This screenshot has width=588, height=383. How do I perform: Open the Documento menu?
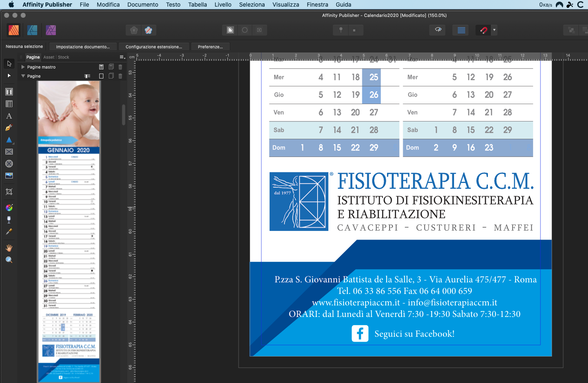tap(143, 5)
